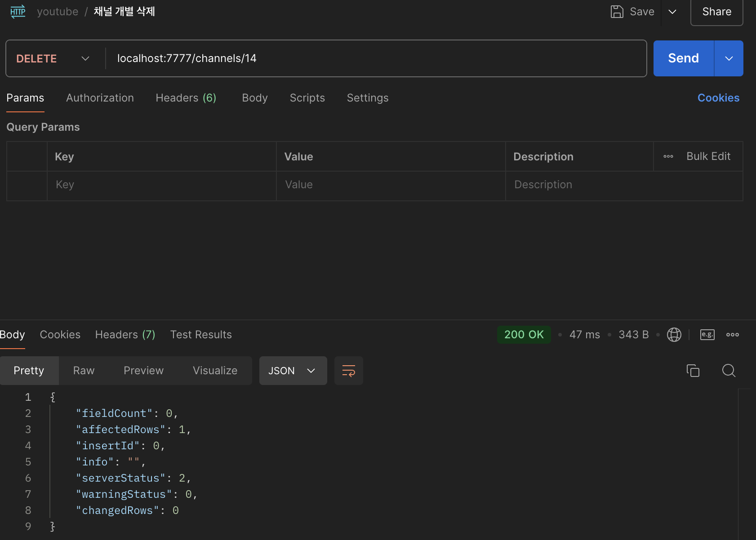
Task: View the Test Results tab
Action: pos(201,335)
